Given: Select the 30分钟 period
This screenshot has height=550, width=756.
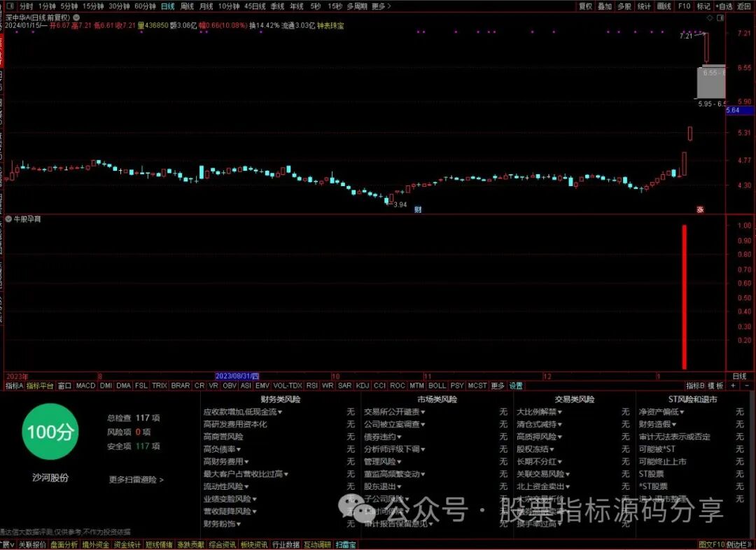Looking at the screenshot, I should (x=119, y=6).
